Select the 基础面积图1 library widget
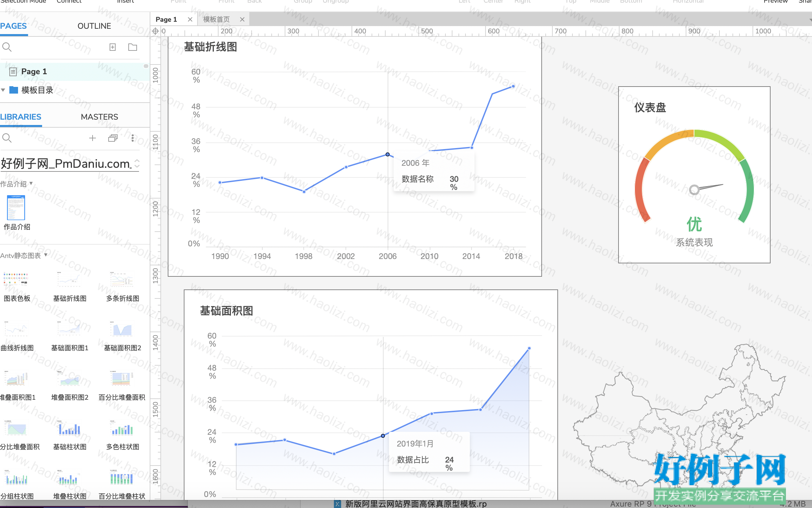812x508 pixels. 70,336
